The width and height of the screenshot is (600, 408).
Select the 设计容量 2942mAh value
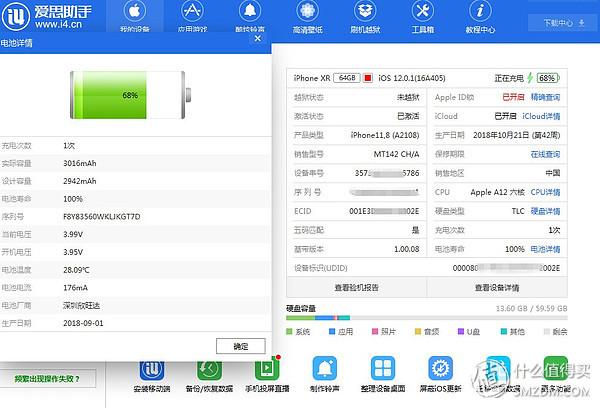[80, 181]
